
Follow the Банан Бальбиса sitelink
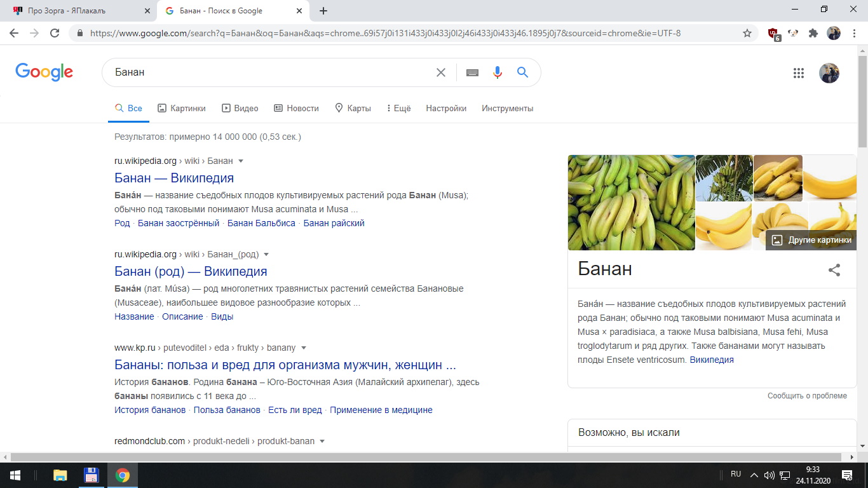tap(261, 223)
